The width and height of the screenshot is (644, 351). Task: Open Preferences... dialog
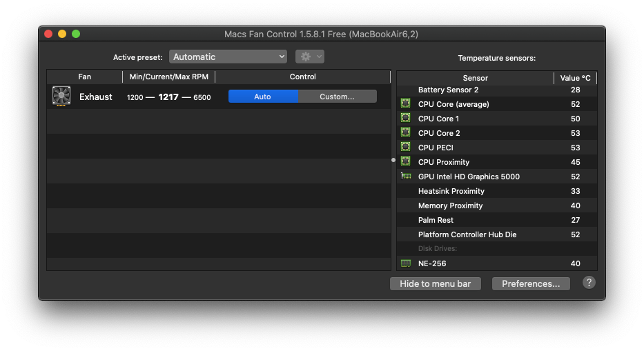[531, 283]
